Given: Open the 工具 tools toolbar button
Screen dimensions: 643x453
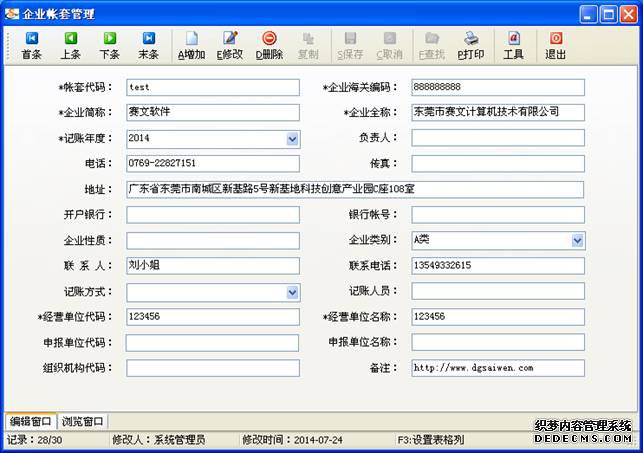Looking at the screenshot, I should click(x=513, y=45).
